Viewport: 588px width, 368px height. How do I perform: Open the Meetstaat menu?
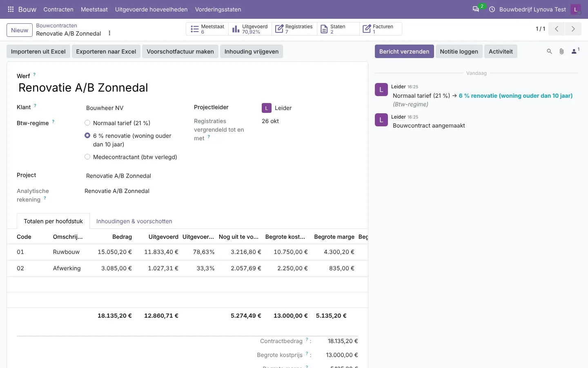[94, 9]
